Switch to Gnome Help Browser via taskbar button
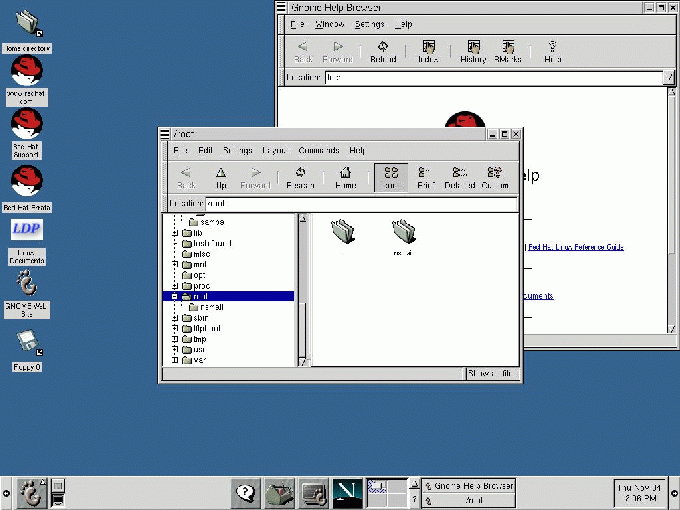Image resolution: width=680 pixels, height=510 pixels. point(468,486)
